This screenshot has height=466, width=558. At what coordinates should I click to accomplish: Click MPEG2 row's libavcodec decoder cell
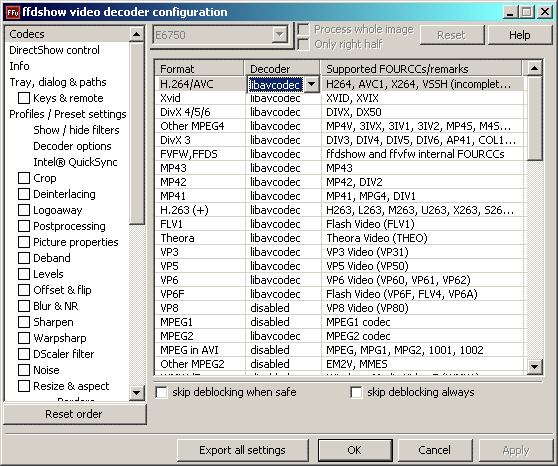283,336
